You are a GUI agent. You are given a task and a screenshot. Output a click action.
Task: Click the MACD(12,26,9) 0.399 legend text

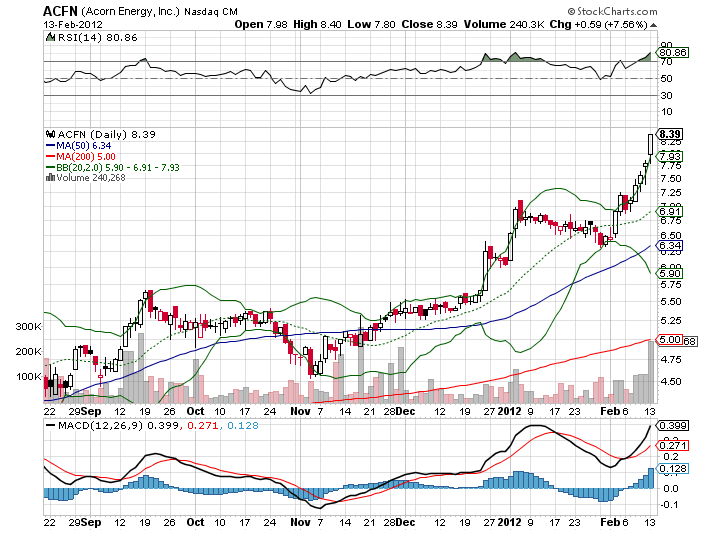[118, 426]
